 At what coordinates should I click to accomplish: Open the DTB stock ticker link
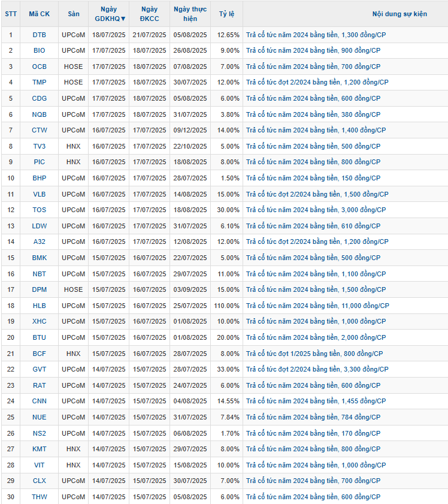(x=39, y=35)
